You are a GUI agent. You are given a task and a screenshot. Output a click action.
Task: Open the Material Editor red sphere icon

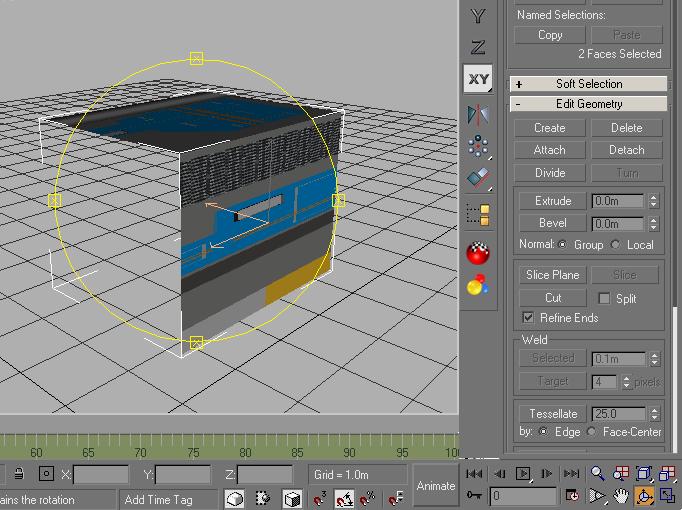pos(478,253)
